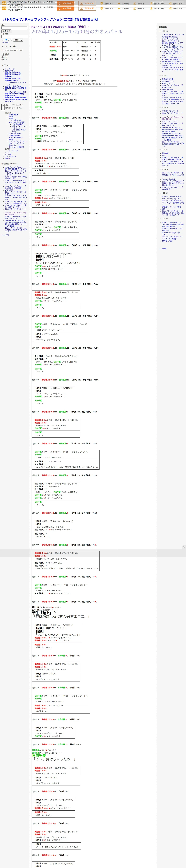Open Discordサーバー(Donald-2nd様管理) link
The width and height of the screenshot is (186, 868).
(16, 146)
